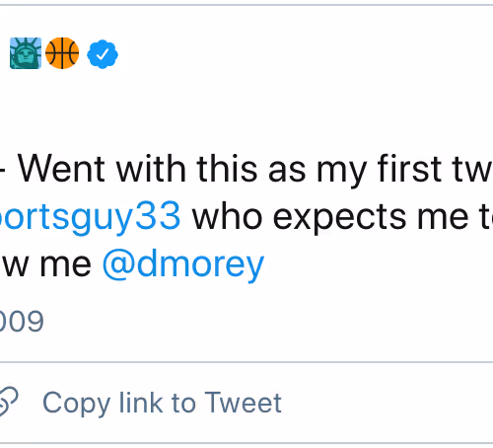Click the Statue of Liberty emoji
The height and width of the screenshot is (448, 493).
[x=26, y=53]
